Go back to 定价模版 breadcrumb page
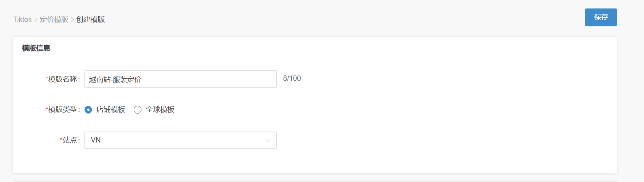The height and width of the screenshot is (182, 644). [54, 19]
